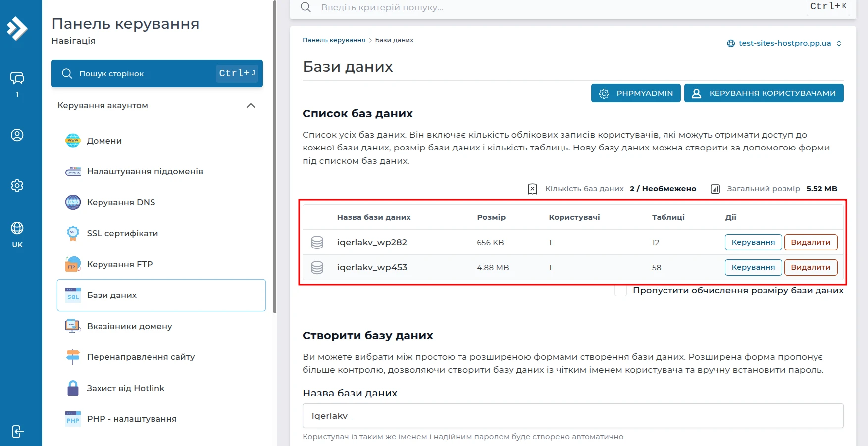Click the logout icon at bottom left
Image resolution: width=868 pixels, height=446 pixels.
(17, 432)
